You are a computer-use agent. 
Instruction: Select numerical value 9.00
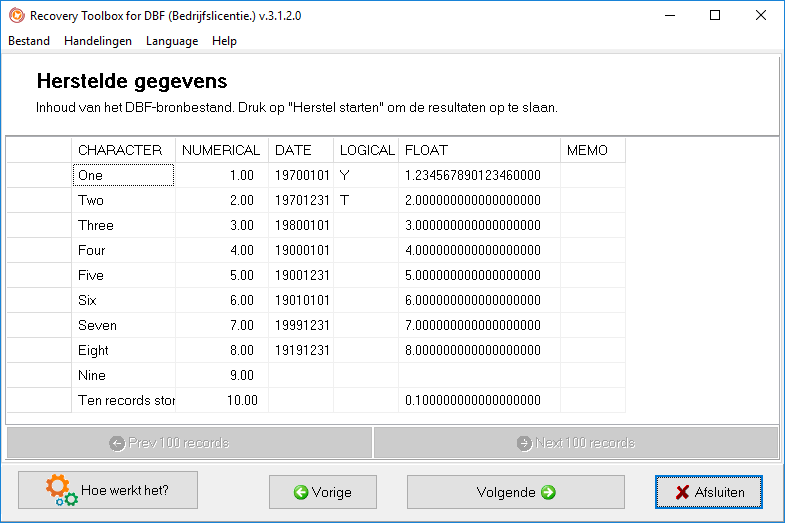(x=222, y=375)
